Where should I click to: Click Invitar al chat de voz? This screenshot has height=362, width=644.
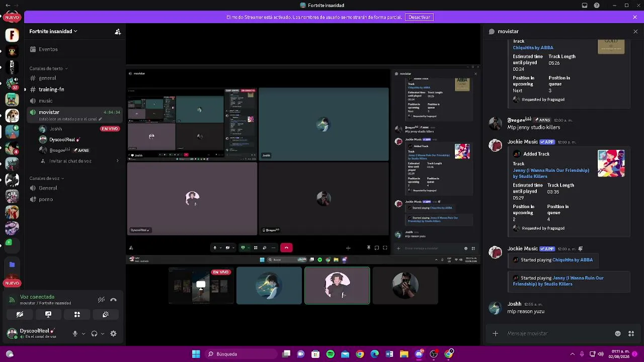70,161
